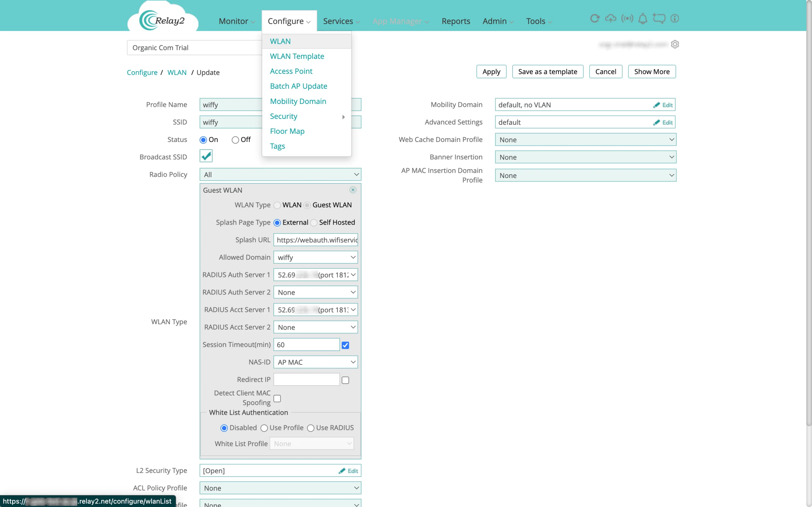Click Save as a template button

547,71
